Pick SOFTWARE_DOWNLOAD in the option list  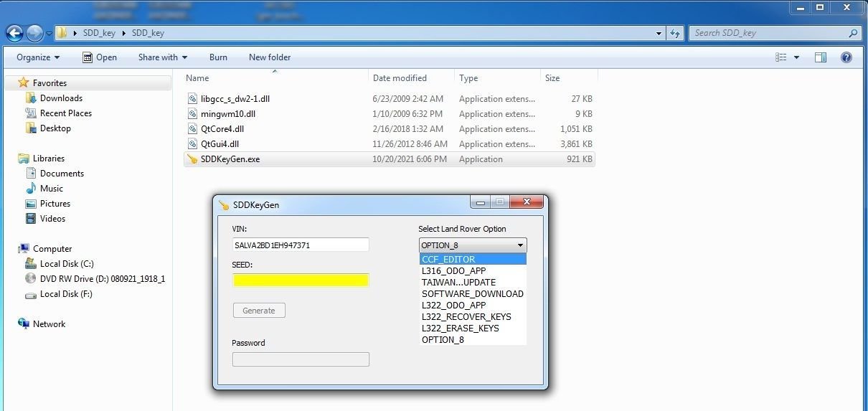point(472,294)
